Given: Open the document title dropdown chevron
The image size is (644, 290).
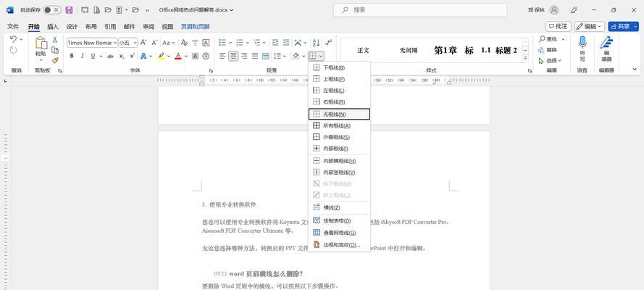Looking at the screenshot, I should click(x=232, y=10).
